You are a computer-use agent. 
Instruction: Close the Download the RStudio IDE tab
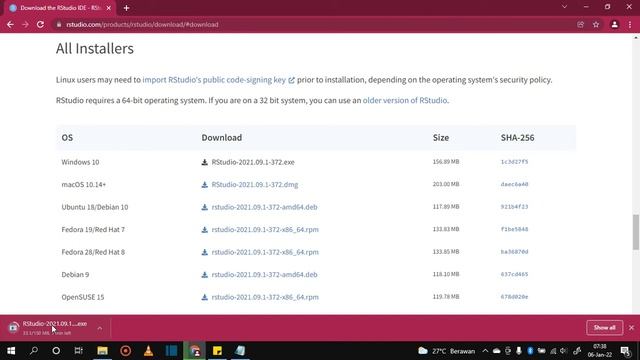coord(109,8)
